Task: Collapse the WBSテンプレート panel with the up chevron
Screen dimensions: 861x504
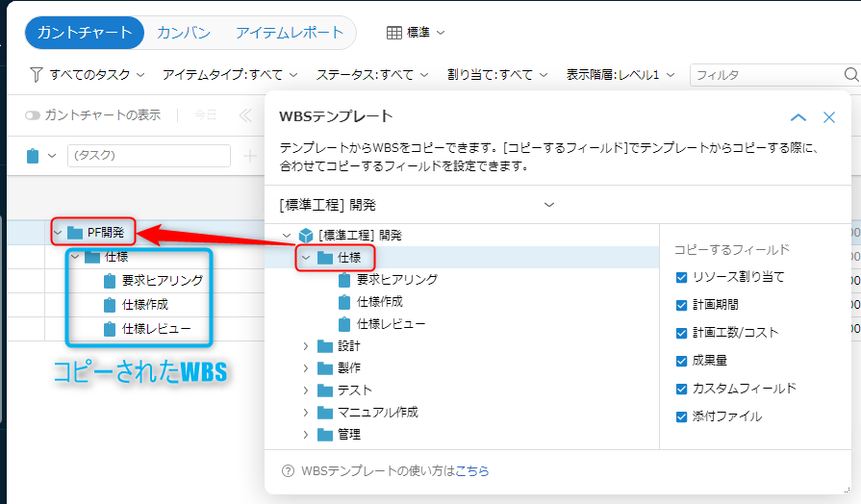Action: [798, 117]
